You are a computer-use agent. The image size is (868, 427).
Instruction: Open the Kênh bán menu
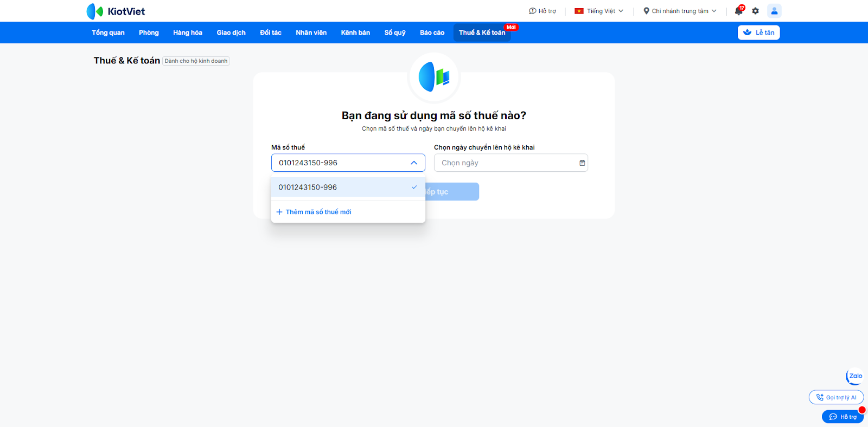click(x=355, y=33)
